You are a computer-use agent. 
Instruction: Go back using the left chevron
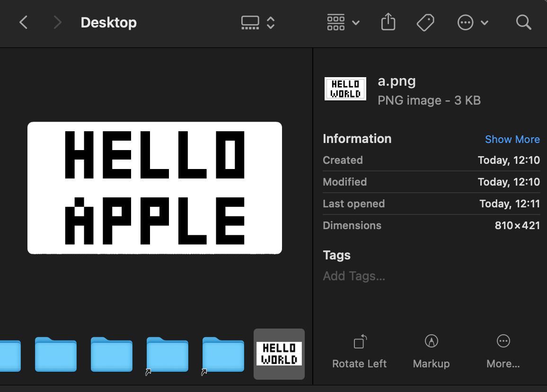pos(23,22)
